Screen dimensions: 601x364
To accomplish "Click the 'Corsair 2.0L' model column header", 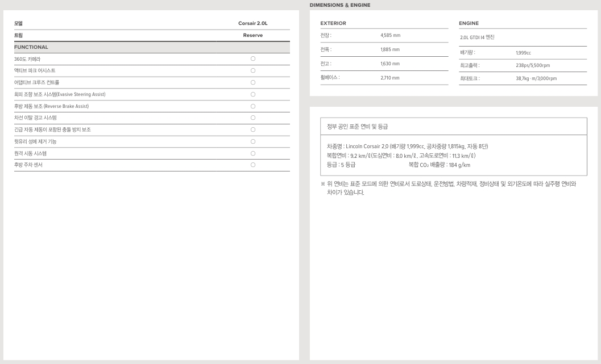I will (x=253, y=23).
